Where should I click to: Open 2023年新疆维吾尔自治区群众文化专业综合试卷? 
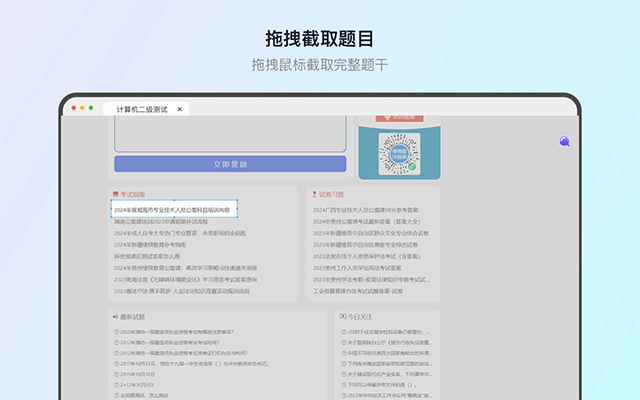click(x=371, y=233)
